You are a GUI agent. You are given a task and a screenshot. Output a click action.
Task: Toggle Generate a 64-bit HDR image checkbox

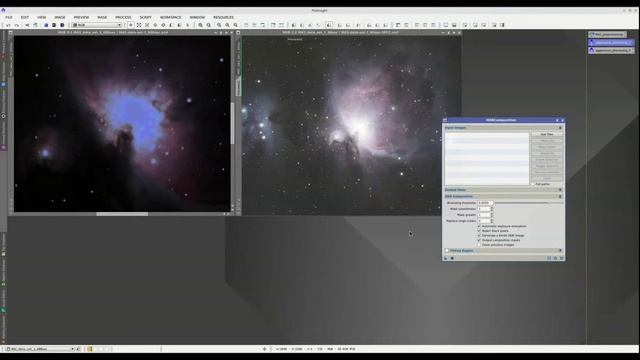(479, 236)
